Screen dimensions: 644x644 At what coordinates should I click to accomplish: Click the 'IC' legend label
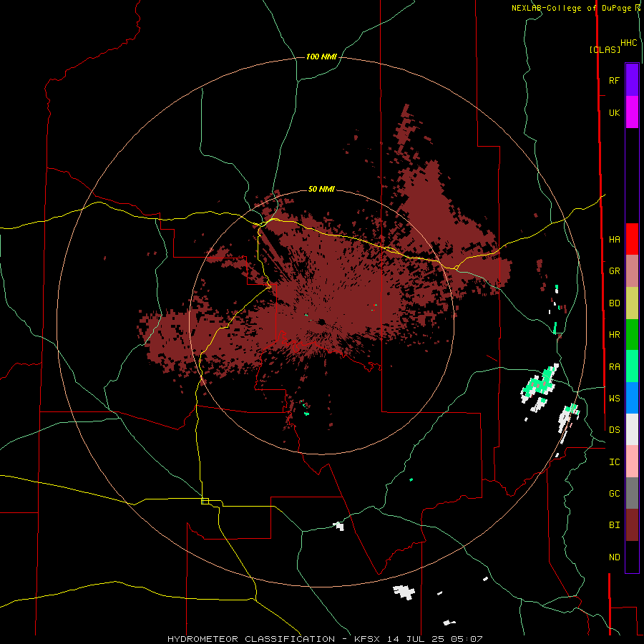(614, 462)
